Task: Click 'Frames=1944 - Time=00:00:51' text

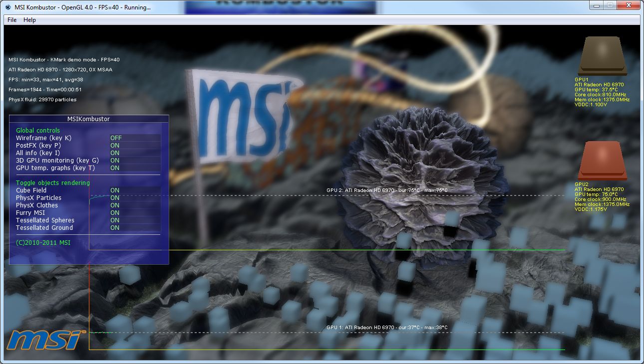Action: 45,90
